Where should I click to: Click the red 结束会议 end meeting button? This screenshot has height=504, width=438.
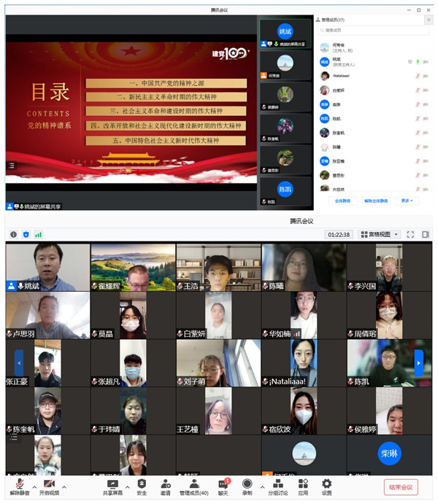click(x=401, y=487)
